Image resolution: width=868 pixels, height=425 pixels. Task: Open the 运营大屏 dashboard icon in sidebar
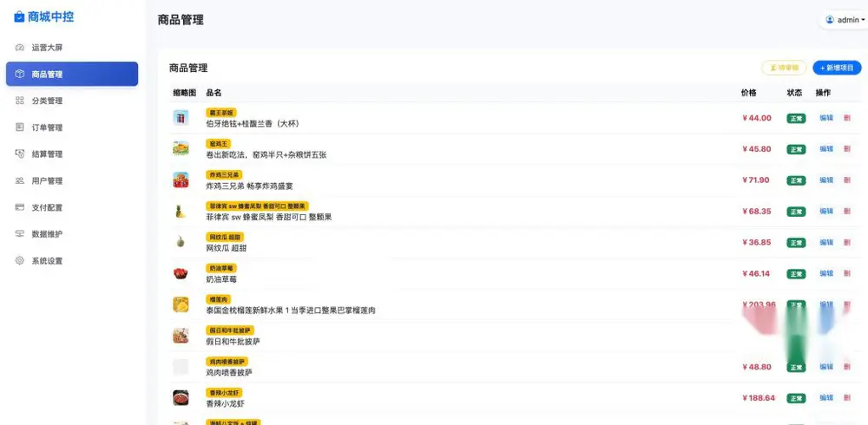point(20,48)
